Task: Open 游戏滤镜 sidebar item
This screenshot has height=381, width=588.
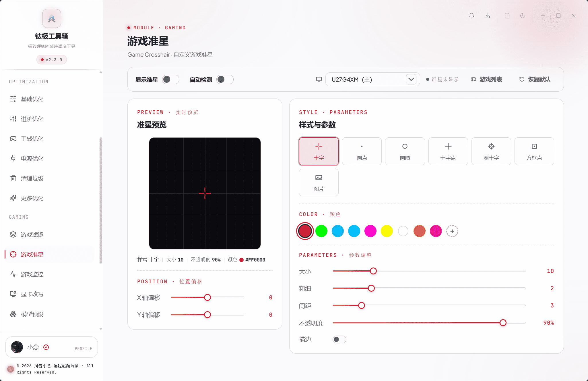Action: (x=49, y=235)
